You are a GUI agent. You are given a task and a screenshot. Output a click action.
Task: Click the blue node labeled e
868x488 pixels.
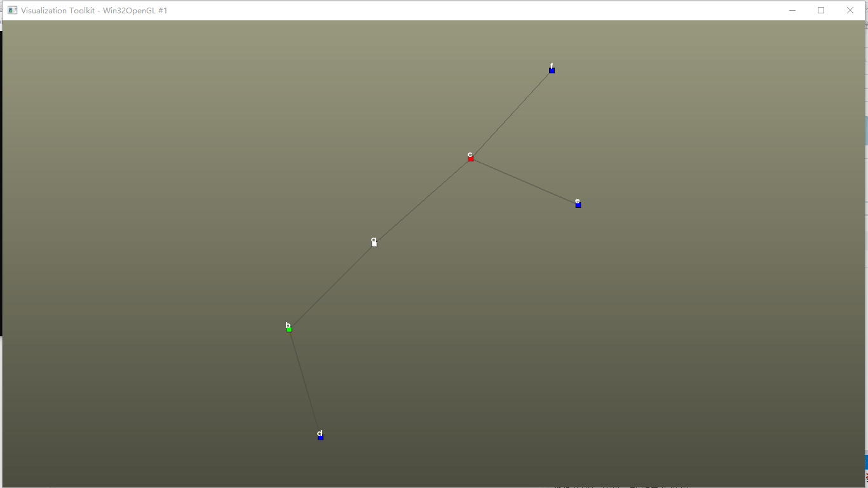click(x=578, y=205)
